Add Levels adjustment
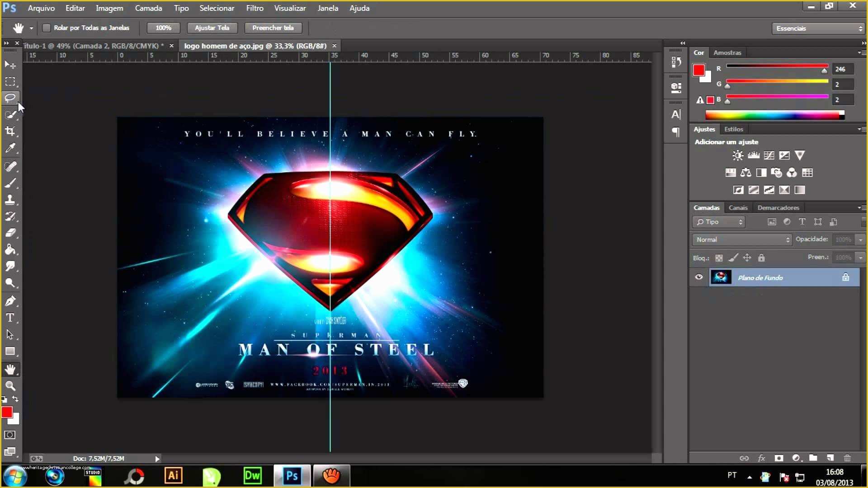Screen dimensions: 868x488 754,155
